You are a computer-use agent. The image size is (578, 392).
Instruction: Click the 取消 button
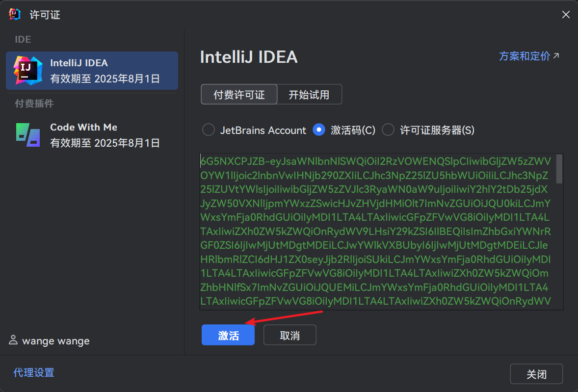[x=289, y=336]
